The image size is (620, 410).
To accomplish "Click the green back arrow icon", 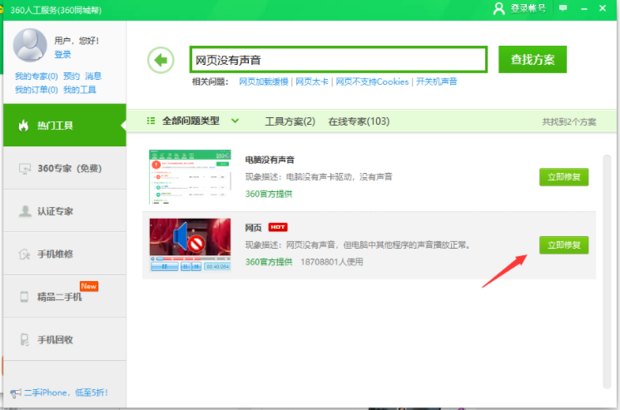I will click(161, 60).
